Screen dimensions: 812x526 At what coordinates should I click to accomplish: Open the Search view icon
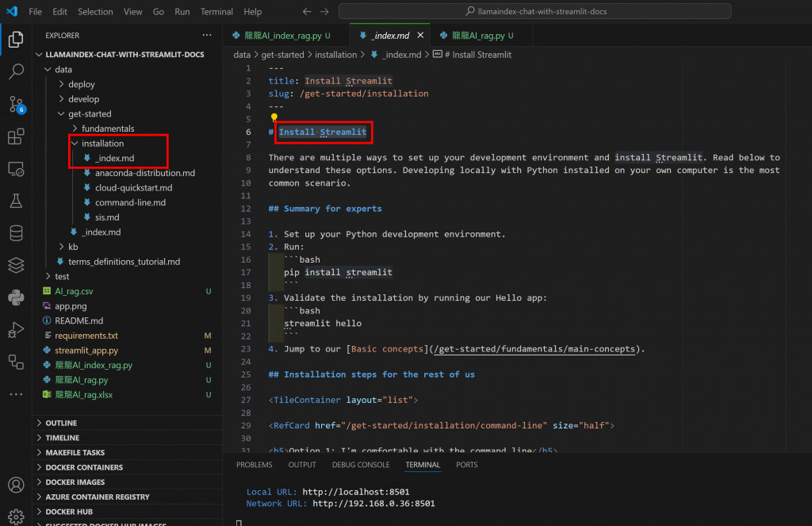(x=16, y=71)
